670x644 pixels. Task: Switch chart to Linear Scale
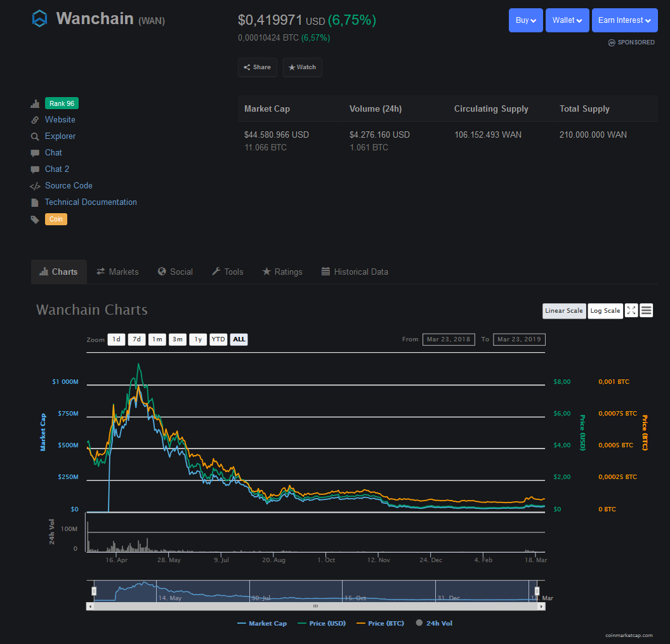[564, 311]
